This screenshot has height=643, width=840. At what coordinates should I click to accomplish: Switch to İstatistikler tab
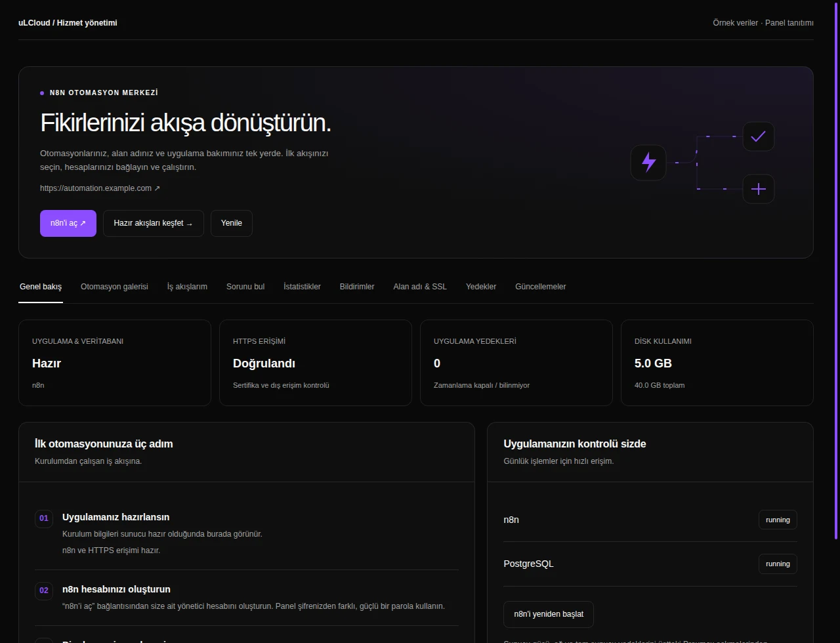pos(302,287)
